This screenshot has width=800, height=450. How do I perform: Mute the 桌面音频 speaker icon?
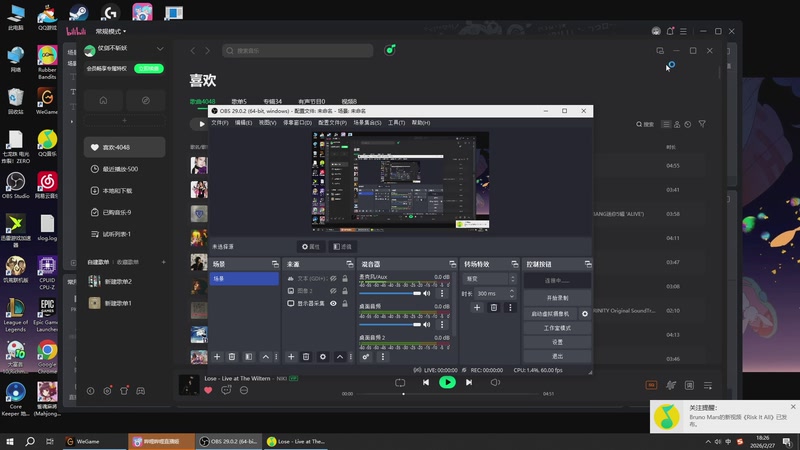point(427,324)
